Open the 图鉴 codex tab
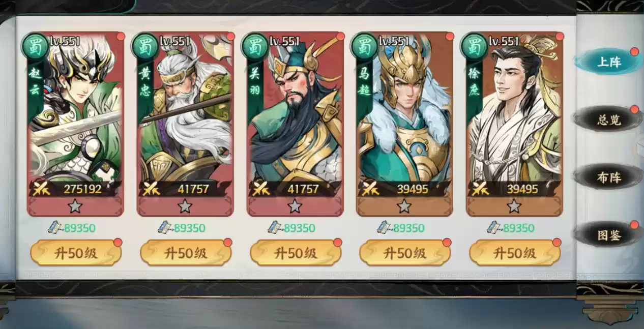 607,234
